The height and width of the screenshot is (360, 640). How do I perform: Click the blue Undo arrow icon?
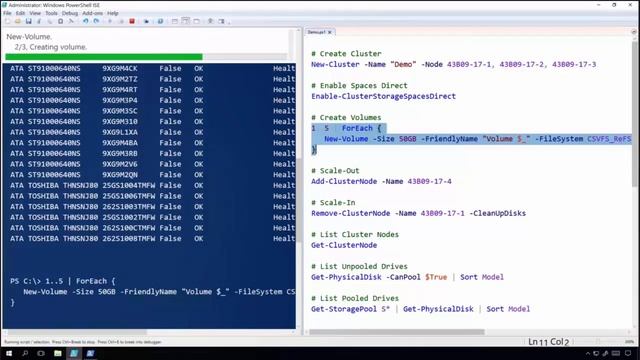click(x=85, y=21)
